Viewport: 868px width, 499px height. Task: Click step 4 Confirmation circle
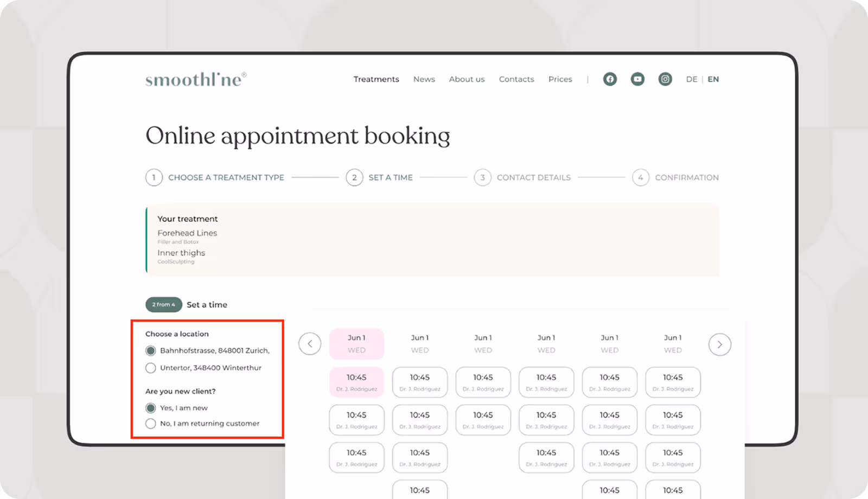(x=641, y=177)
